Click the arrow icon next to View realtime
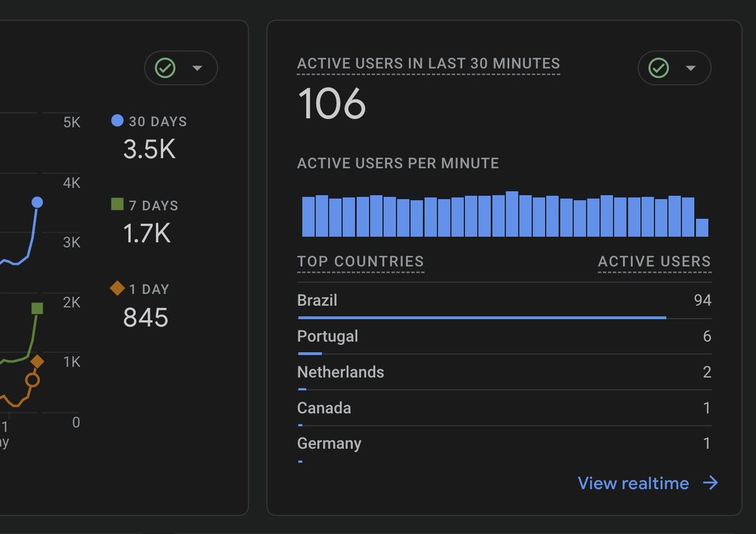Screen dimensions: 756x534 710,484
